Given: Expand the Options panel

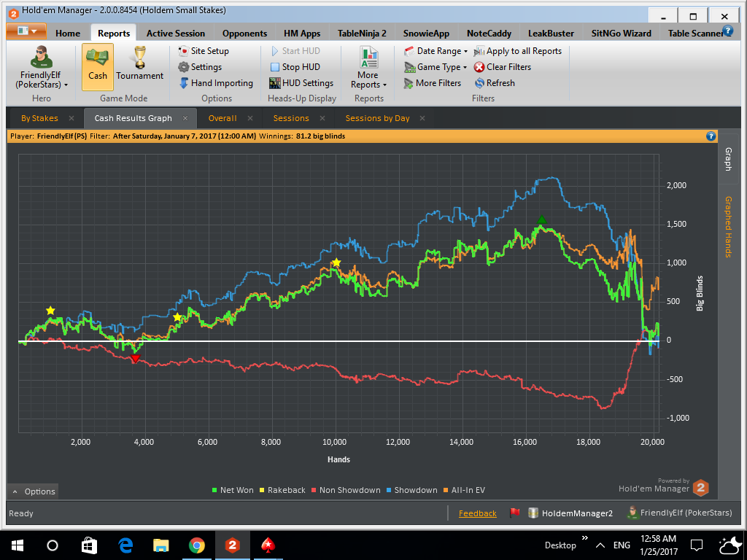Looking at the screenshot, I should (x=34, y=491).
